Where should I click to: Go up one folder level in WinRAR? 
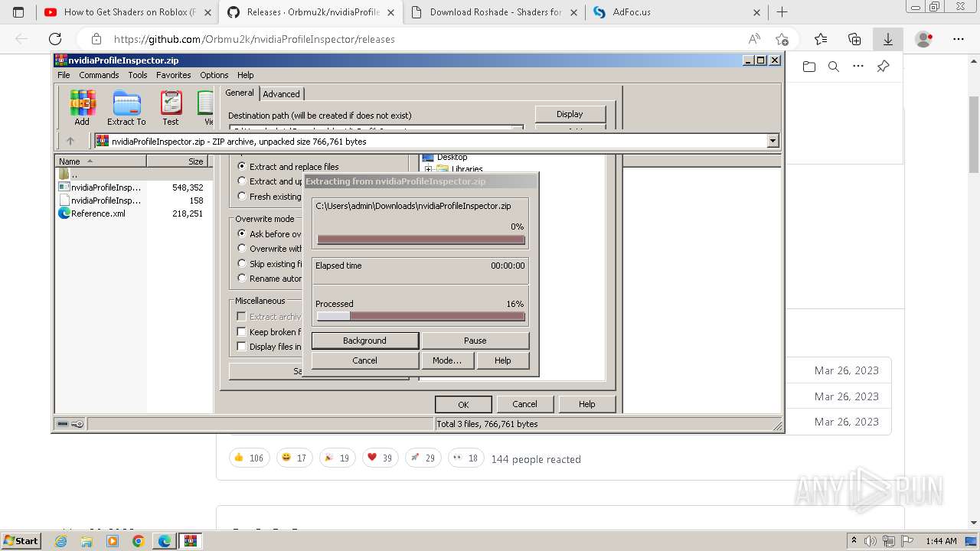70,141
